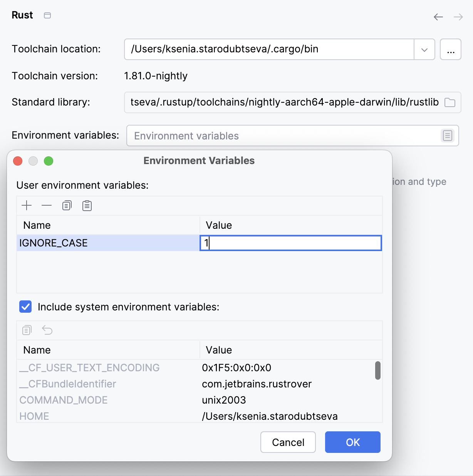Sort system variables by Value header

[x=291, y=350]
